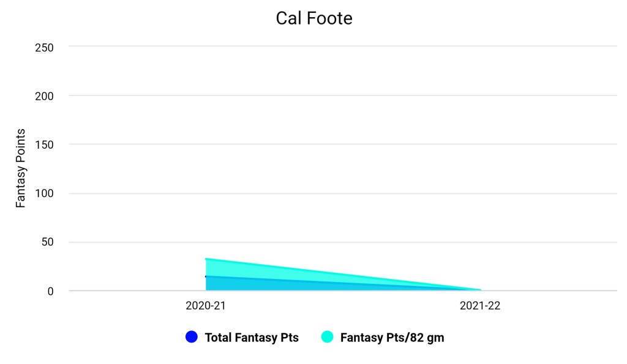The image size is (627, 364).
Task: Click the cyan area's peak at 2020-21
Action: (x=206, y=259)
